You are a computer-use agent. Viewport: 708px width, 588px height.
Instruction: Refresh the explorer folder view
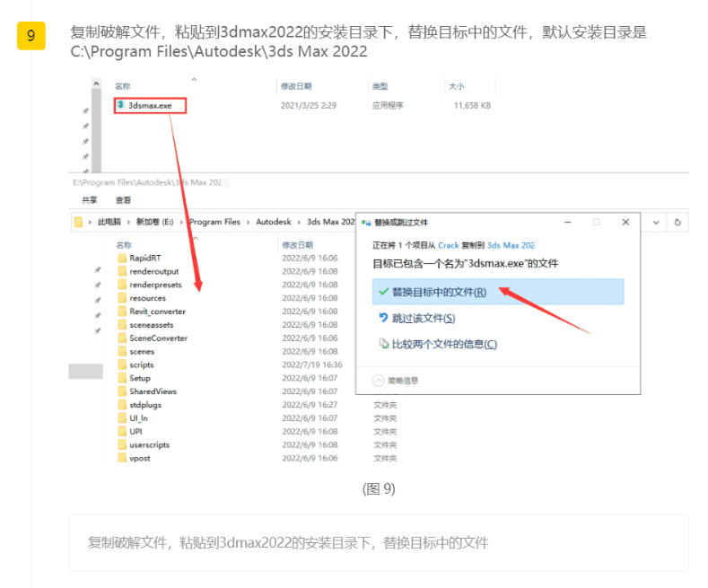677,223
